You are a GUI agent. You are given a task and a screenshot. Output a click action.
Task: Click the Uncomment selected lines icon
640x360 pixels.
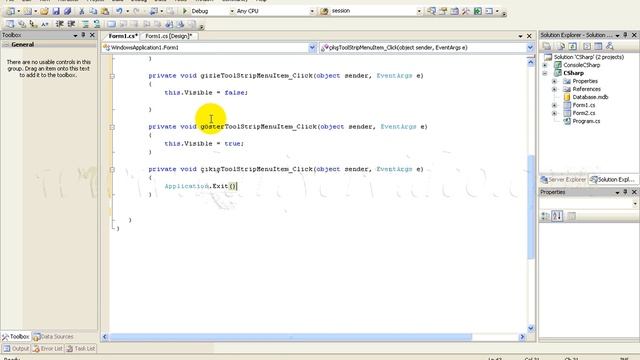pos(97,24)
